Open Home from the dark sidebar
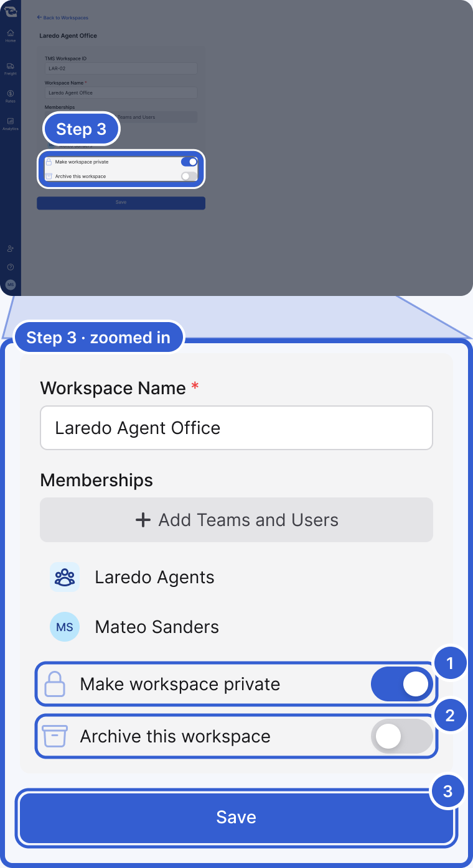This screenshot has width=473, height=868. coord(10,35)
